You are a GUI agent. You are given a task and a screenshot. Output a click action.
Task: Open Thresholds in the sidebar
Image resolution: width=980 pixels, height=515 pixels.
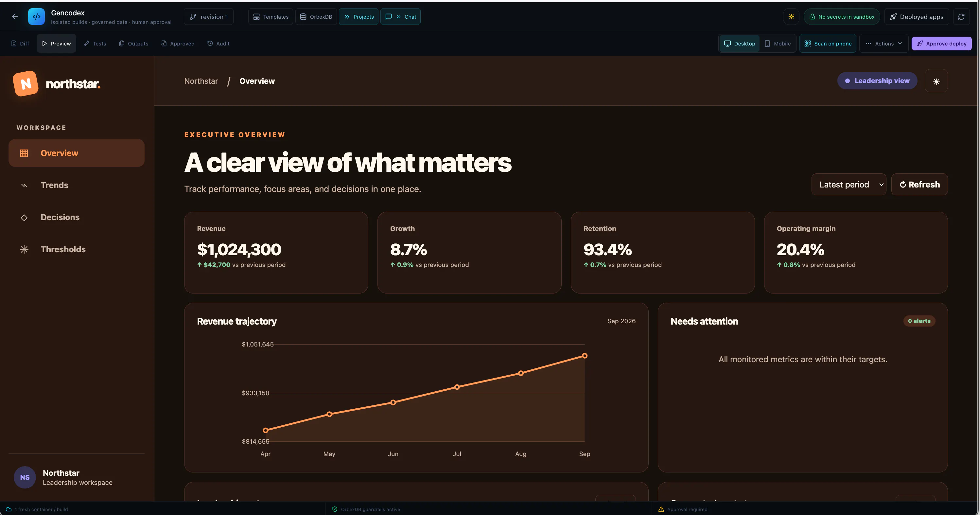[x=77, y=249]
